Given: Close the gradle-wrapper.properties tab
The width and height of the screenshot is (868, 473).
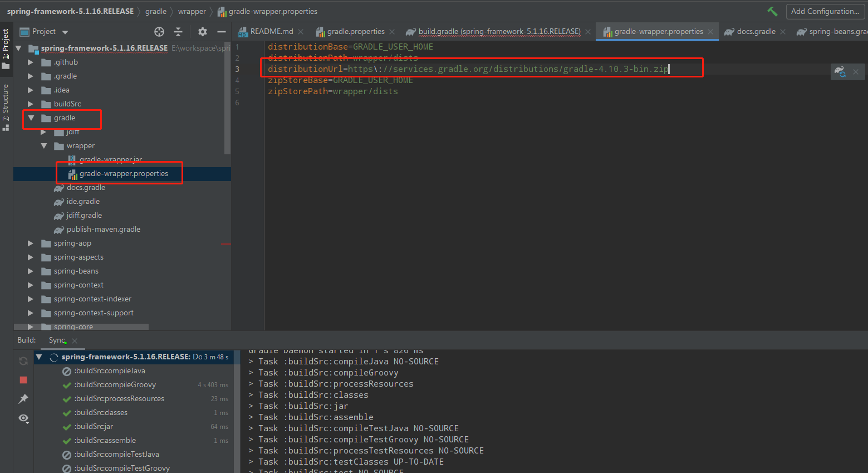Looking at the screenshot, I should 710,32.
